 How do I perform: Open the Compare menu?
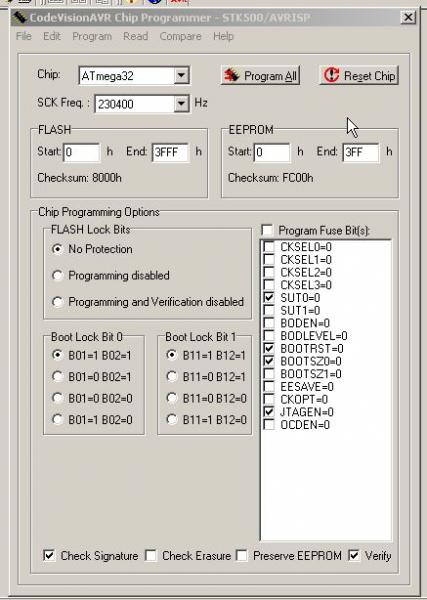pyautogui.click(x=180, y=36)
